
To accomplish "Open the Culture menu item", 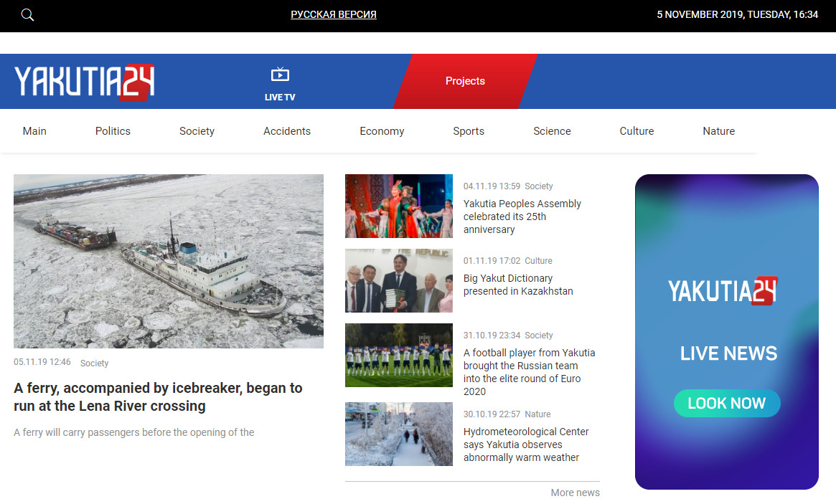I will (x=637, y=131).
